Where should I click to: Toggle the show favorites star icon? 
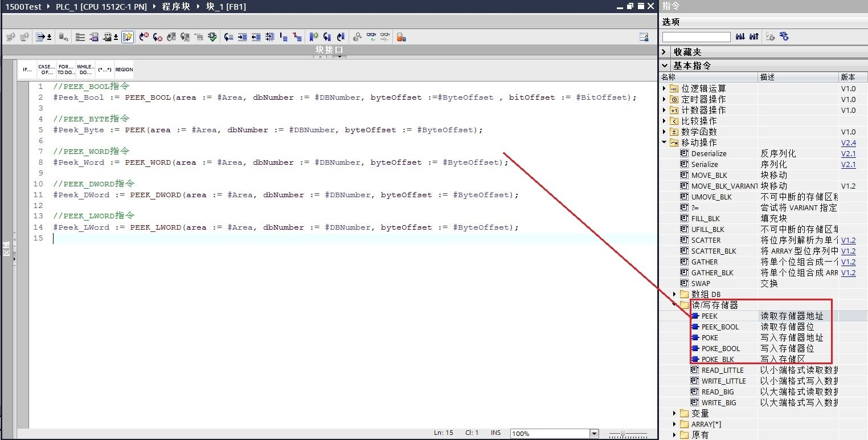(x=128, y=37)
